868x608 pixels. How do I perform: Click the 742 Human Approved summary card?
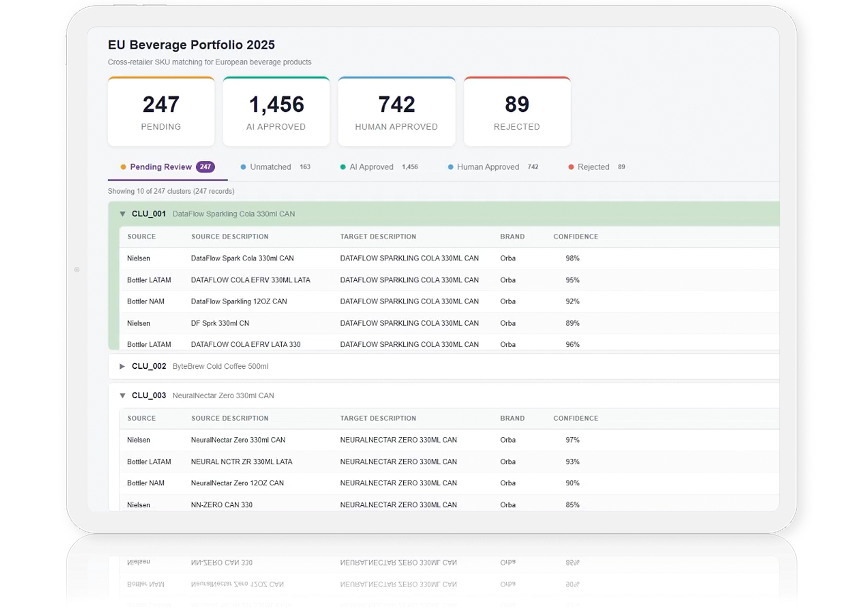397,111
